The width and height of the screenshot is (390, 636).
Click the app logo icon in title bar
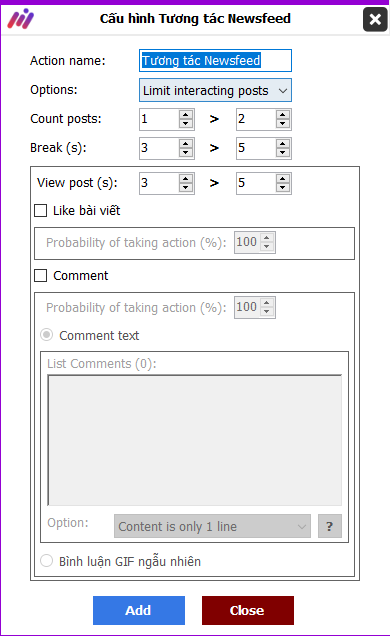click(21, 19)
